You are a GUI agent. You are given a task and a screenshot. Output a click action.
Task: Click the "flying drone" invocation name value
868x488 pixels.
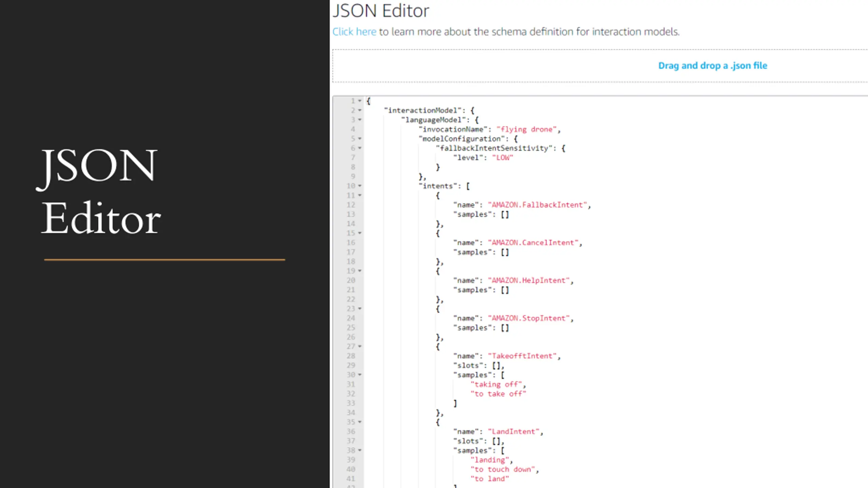click(x=527, y=129)
